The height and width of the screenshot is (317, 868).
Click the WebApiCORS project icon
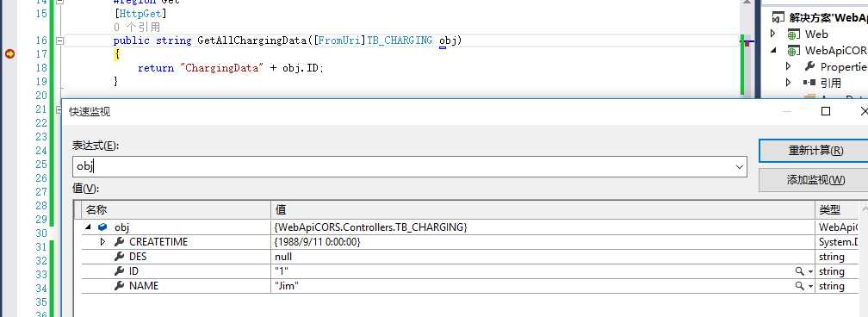(x=793, y=51)
